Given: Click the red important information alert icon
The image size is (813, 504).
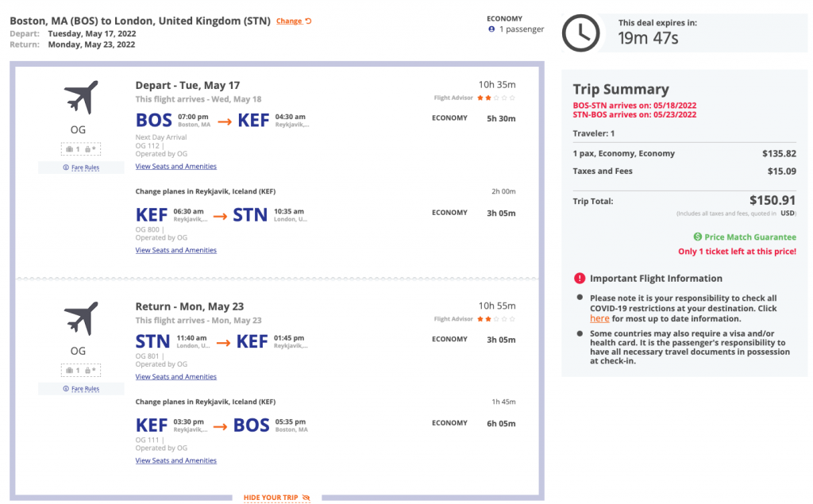Looking at the screenshot, I should tap(580, 279).
